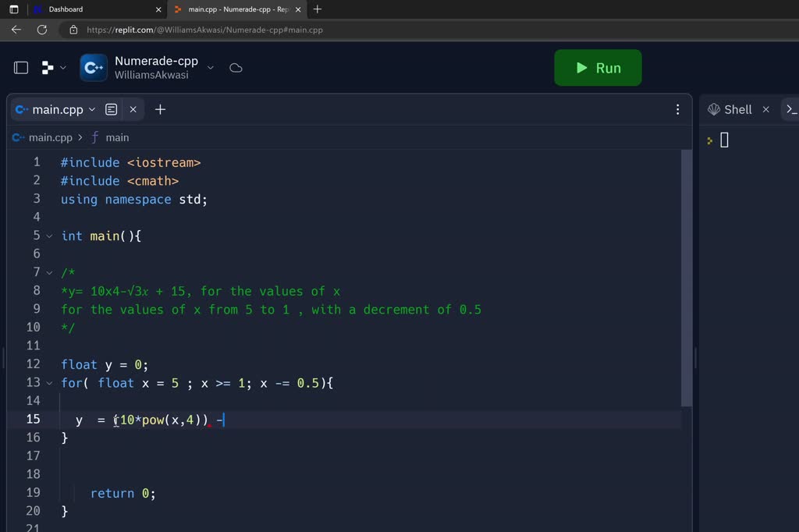Click the cloud sync status icon

coord(235,68)
